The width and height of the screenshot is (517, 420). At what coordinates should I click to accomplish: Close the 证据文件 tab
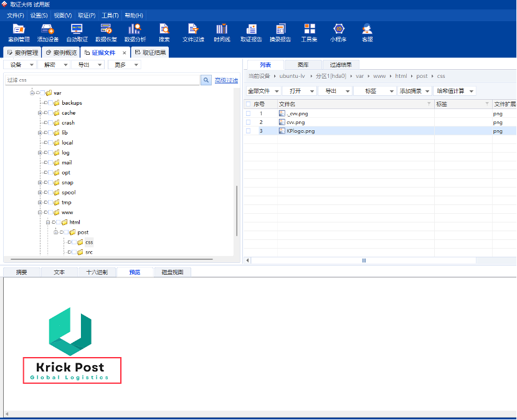click(125, 53)
